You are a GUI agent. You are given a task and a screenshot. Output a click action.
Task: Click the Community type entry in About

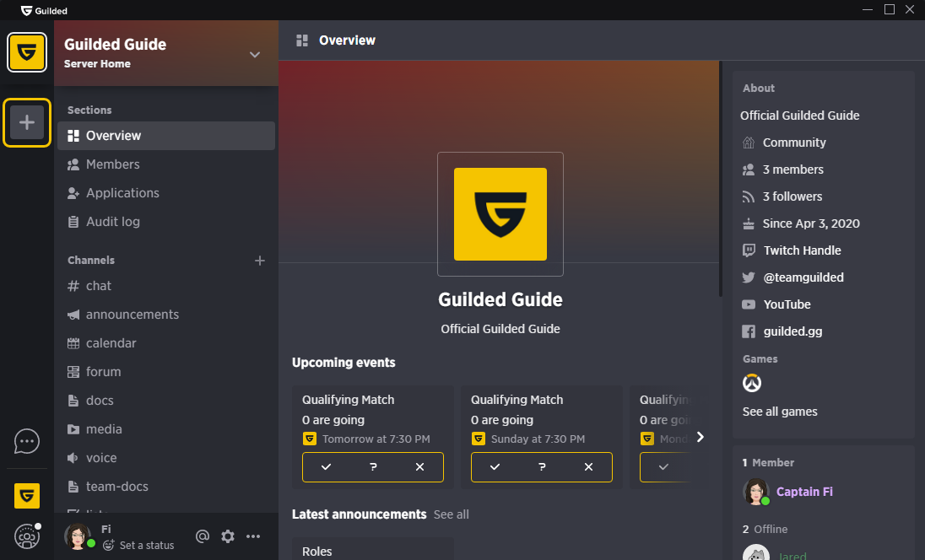784,143
